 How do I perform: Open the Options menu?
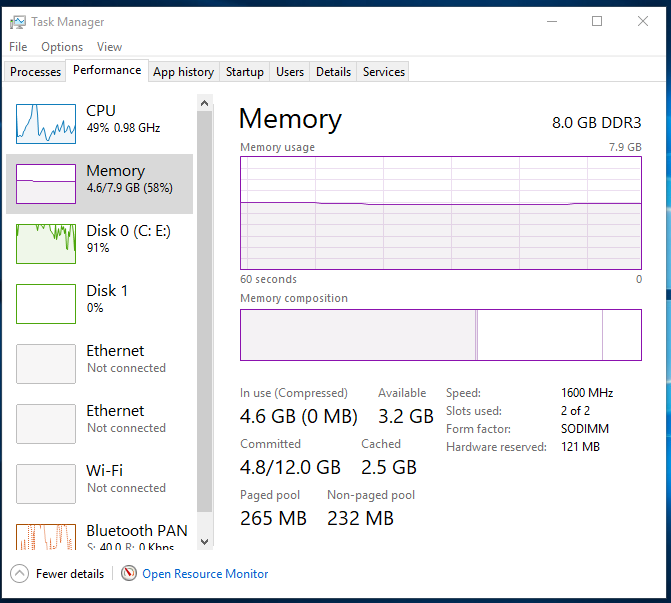pyautogui.click(x=62, y=47)
